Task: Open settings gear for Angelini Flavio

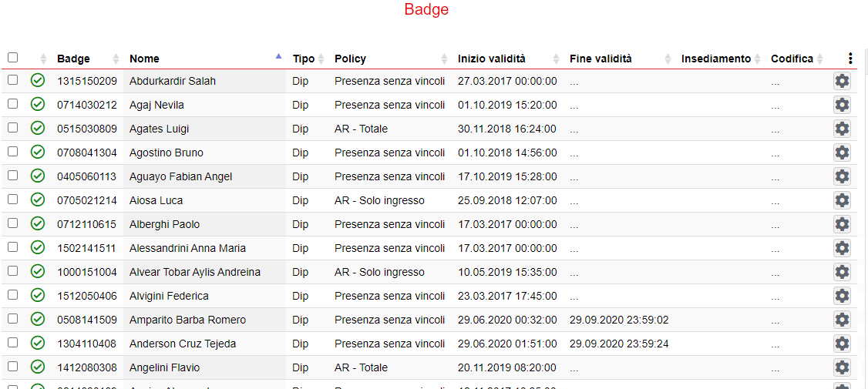Action: pyautogui.click(x=842, y=367)
